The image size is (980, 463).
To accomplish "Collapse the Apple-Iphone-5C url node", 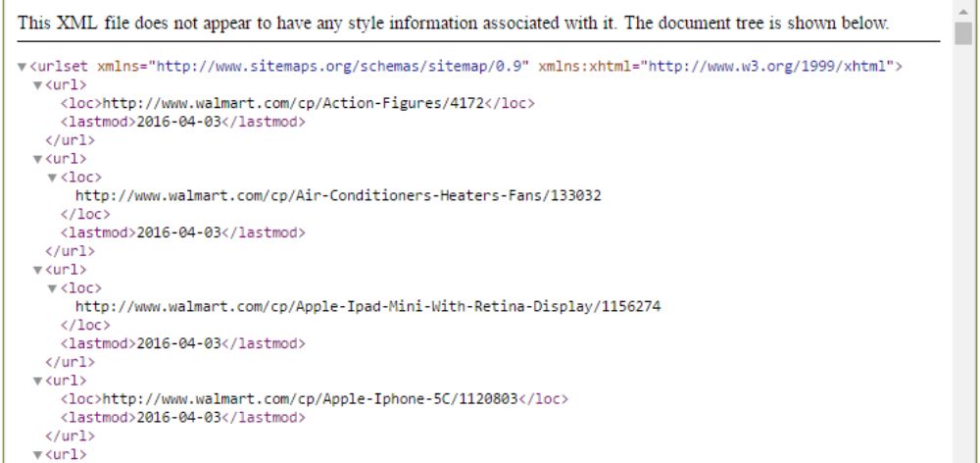I will (37, 381).
